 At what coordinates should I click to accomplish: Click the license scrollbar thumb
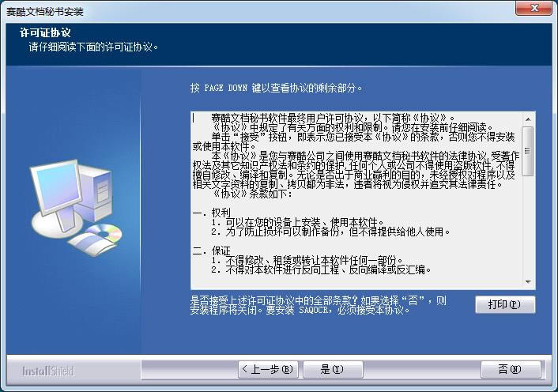[528, 151]
